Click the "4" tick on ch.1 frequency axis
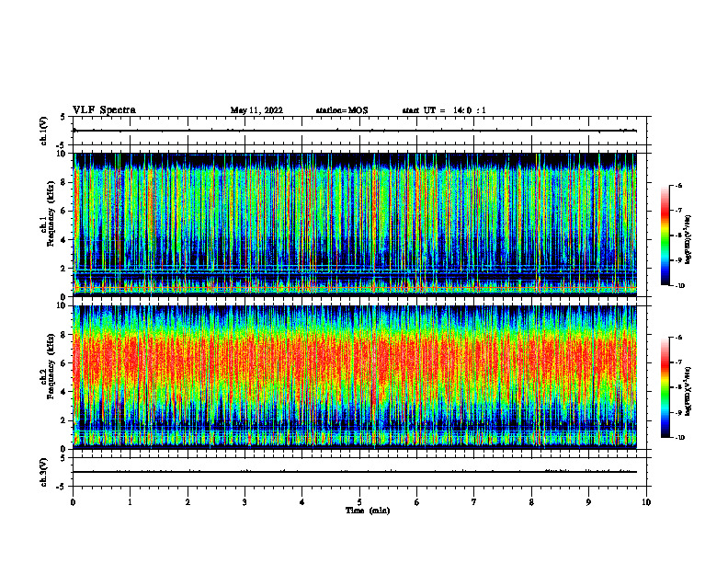Viewport: 728px width, 563px height. (65, 240)
